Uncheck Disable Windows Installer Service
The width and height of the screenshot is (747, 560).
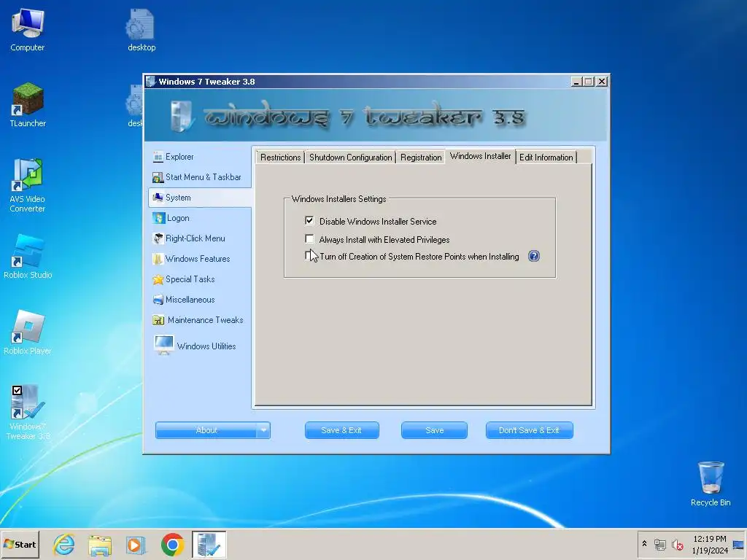[x=309, y=220]
